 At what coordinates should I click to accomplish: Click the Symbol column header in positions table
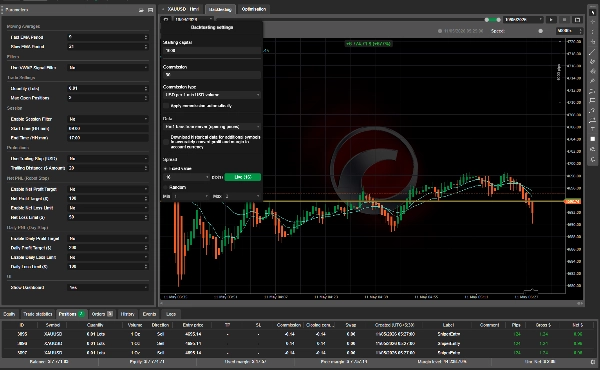pos(53,325)
